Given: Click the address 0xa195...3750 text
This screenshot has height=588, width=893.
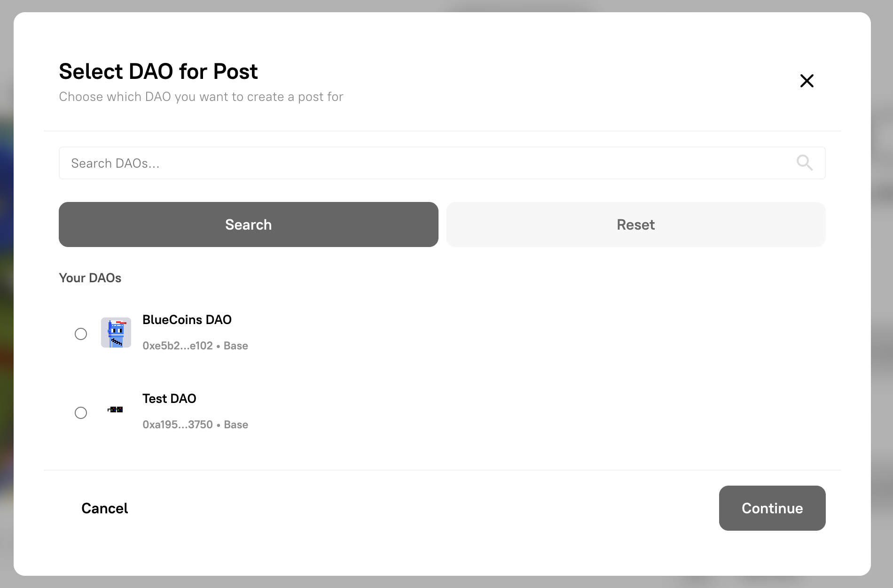Looking at the screenshot, I should tap(178, 425).
